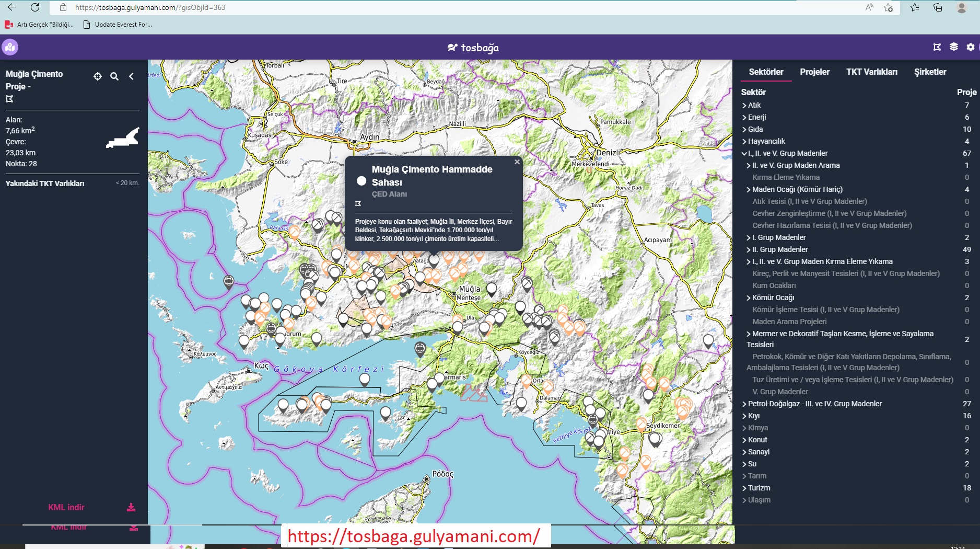This screenshot has width=980, height=549.
Task: Open the TKT Varlıkları tab
Action: [872, 72]
